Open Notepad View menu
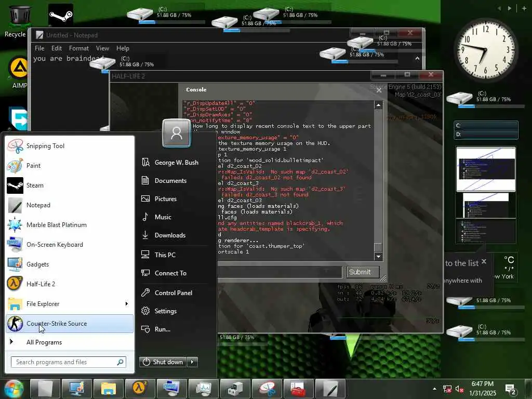532x399 pixels. click(102, 48)
